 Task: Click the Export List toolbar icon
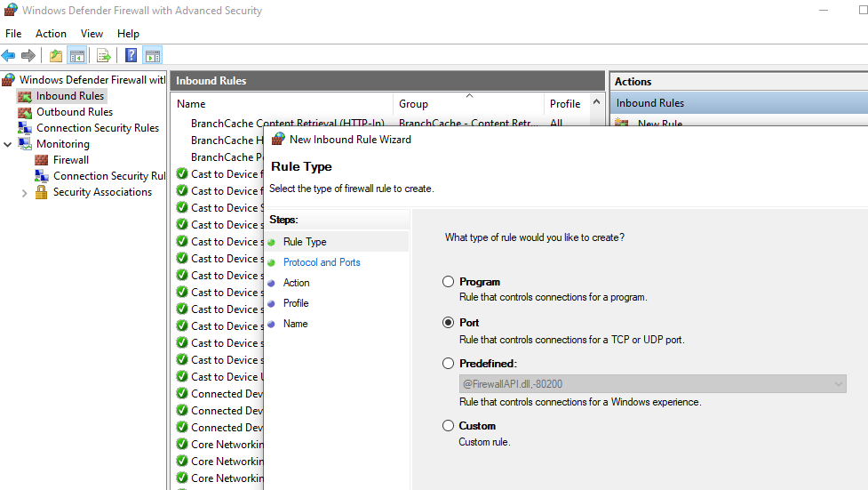[104, 55]
